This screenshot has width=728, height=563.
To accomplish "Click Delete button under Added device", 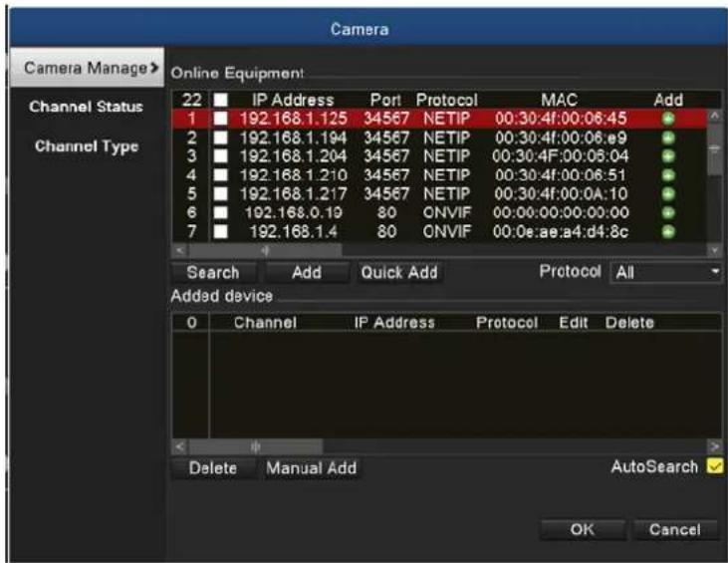I will pos(213,467).
